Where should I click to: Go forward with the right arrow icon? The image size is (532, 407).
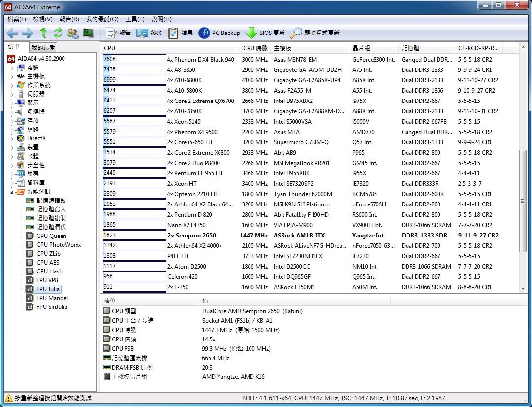28,33
